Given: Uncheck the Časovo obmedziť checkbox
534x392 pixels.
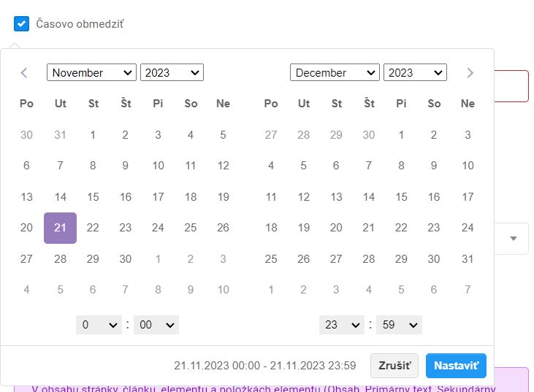Looking at the screenshot, I should (x=21, y=24).
